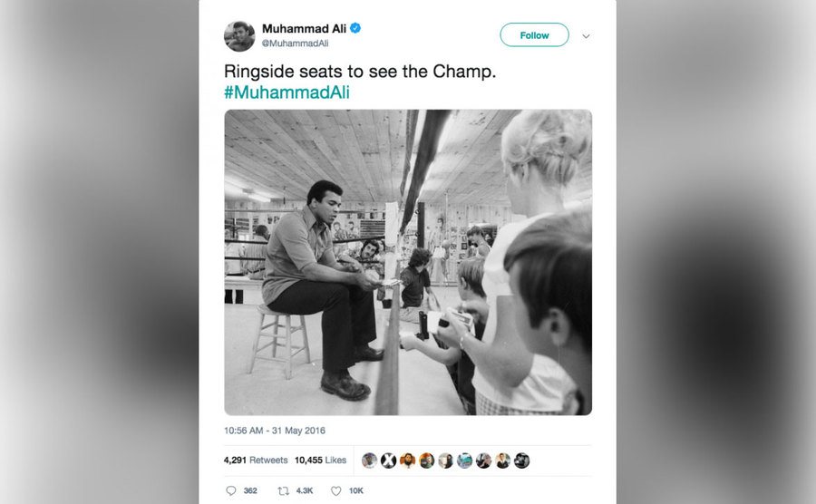
Task: Click the reply speech bubble icon
Action: click(231, 490)
